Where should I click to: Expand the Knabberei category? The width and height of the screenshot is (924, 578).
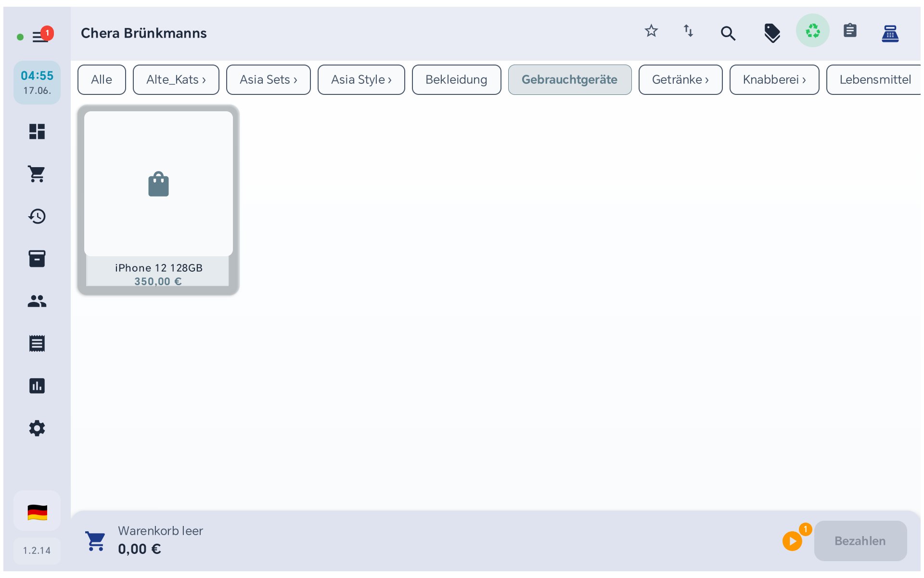click(774, 79)
